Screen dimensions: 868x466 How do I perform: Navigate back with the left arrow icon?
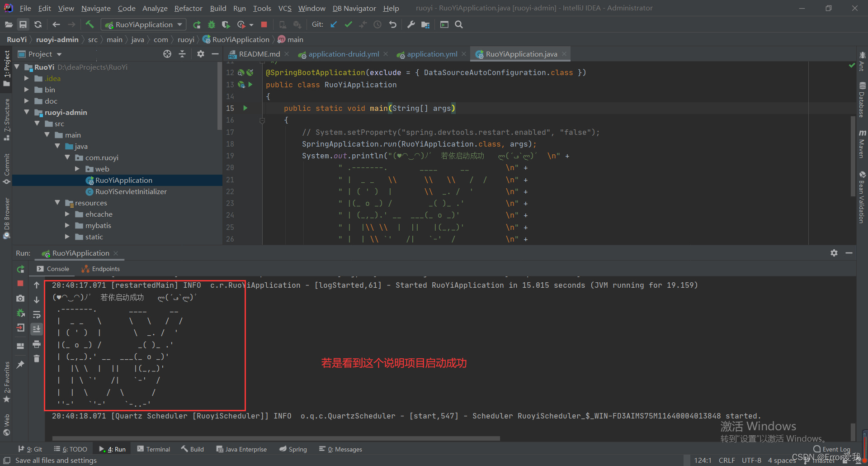point(56,24)
